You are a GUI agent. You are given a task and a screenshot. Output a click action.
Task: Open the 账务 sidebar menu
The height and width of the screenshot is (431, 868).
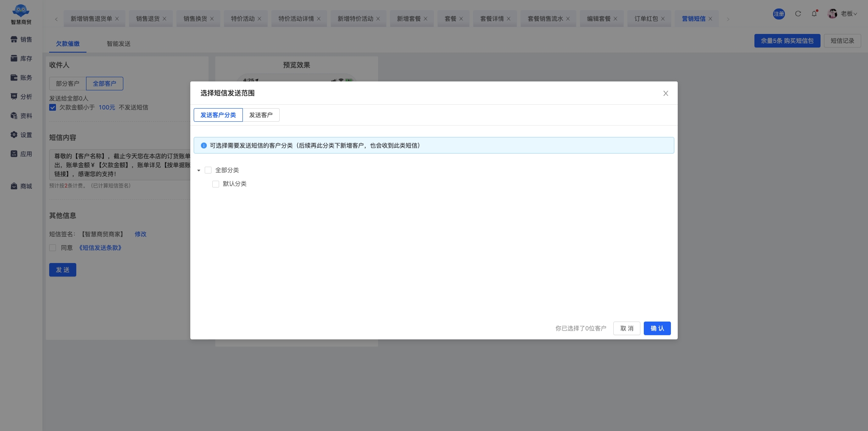[x=21, y=78]
